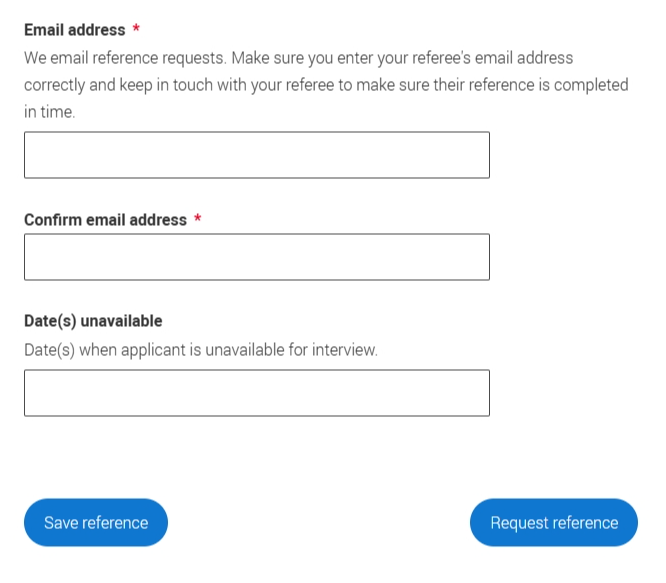Click the box to re-enter referee's email

(x=257, y=256)
